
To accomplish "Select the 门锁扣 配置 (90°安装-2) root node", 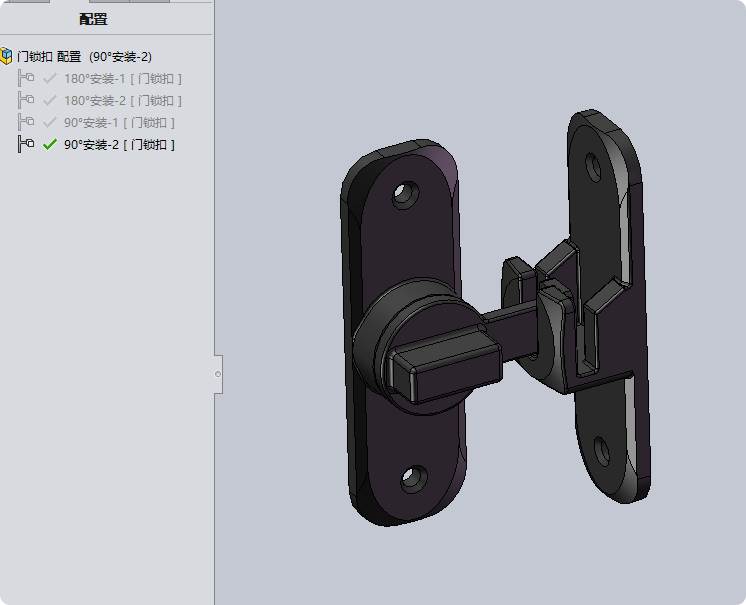I will (84, 57).
